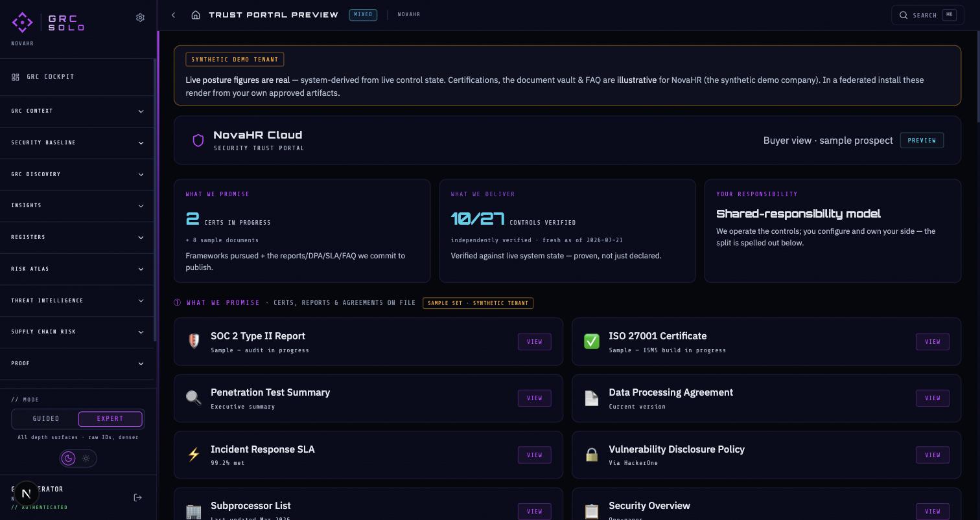
Task: Expand GRC Context section
Action: tap(77, 111)
